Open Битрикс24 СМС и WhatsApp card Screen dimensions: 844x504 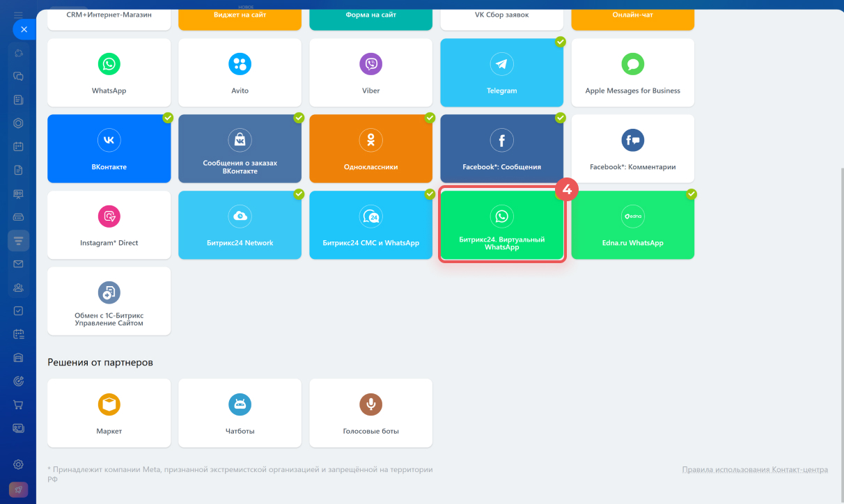coord(371,225)
